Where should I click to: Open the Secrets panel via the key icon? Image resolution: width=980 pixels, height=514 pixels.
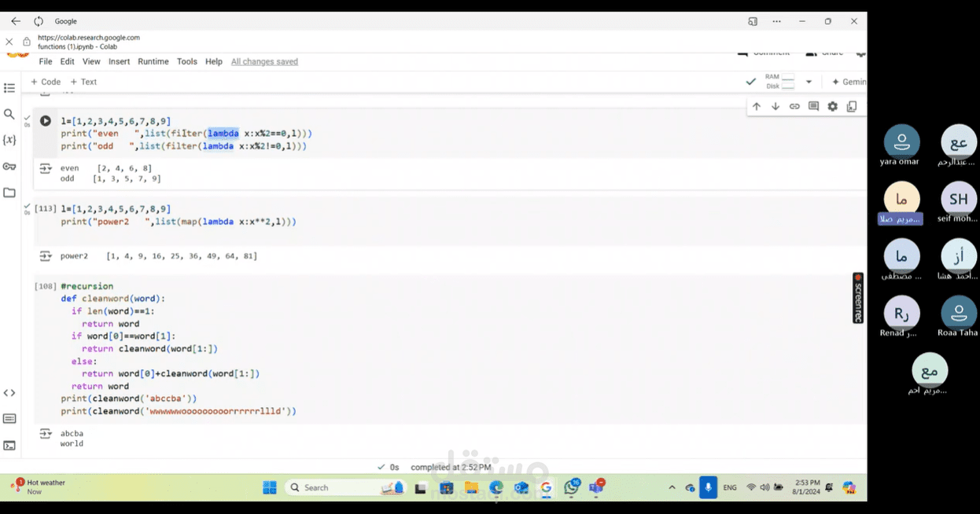click(x=9, y=165)
